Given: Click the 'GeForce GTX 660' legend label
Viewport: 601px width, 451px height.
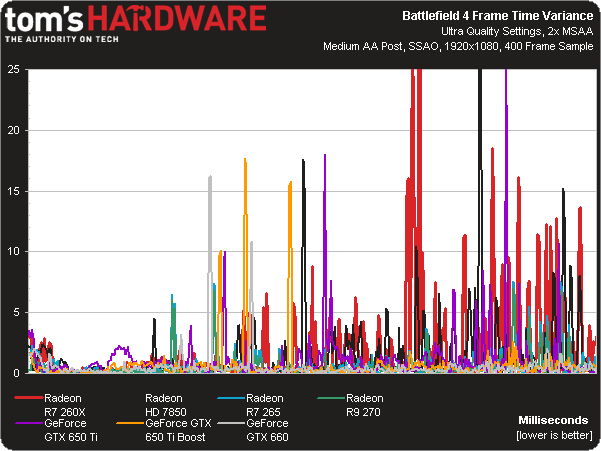Looking at the screenshot, I should pos(267,430).
